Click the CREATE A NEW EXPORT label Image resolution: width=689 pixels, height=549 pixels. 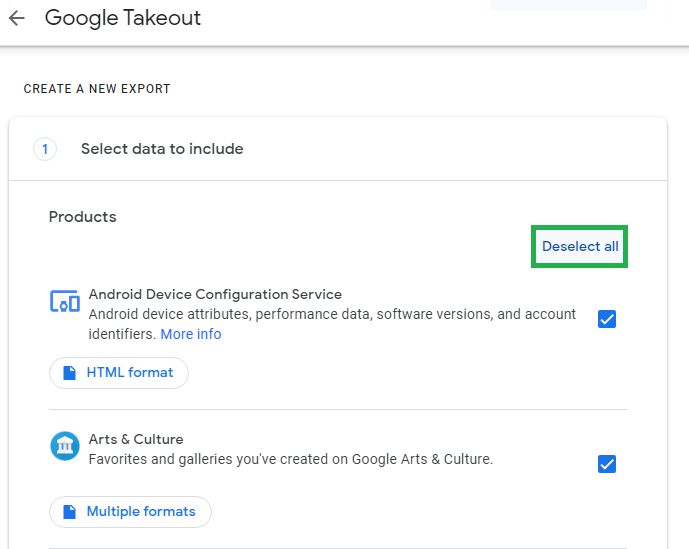97,89
